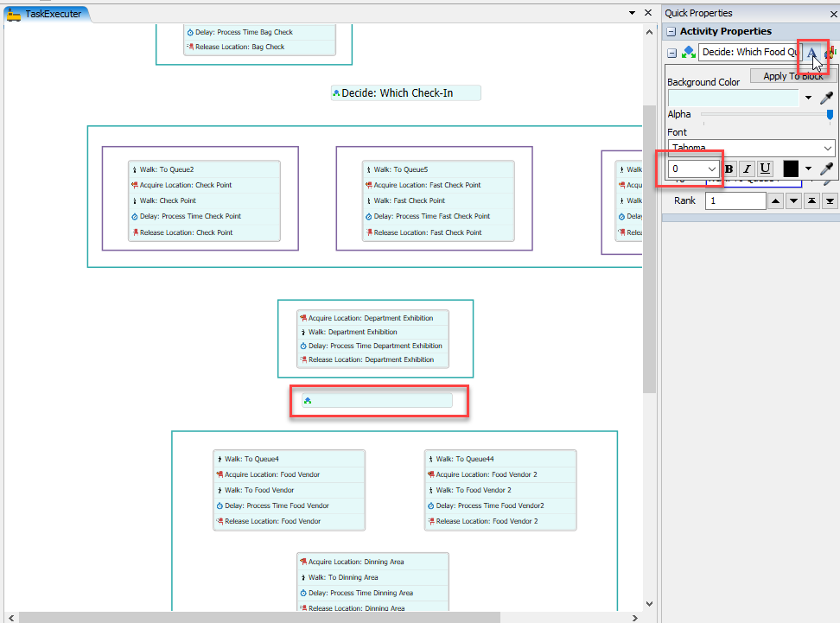Click the Decide activity icon in properties
The height and width of the screenshot is (623, 840).
point(689,53)
